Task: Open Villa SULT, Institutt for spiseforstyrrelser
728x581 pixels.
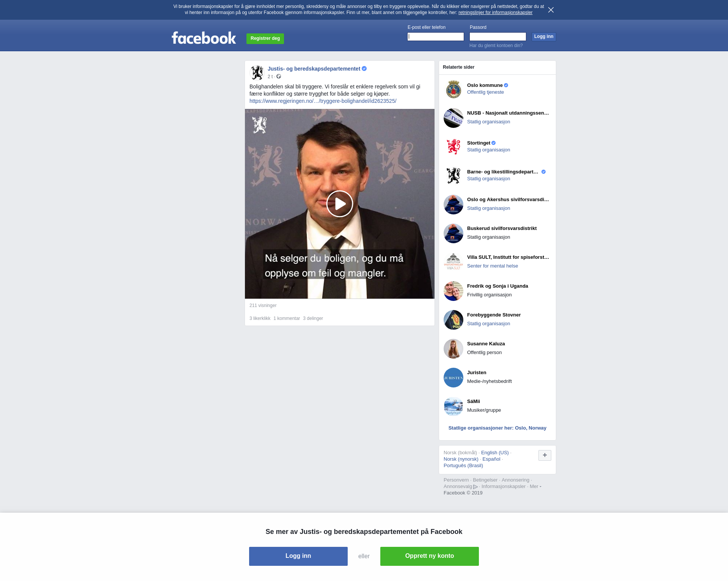Action: (508, 257)
